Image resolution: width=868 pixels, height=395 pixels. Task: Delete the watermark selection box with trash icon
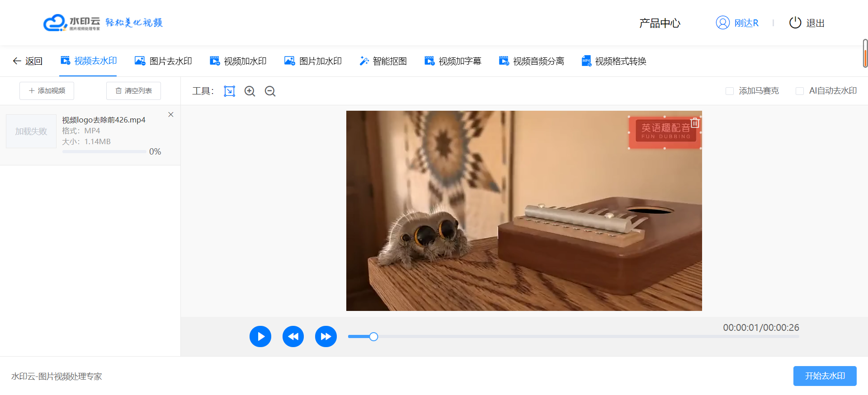(695, 122)
